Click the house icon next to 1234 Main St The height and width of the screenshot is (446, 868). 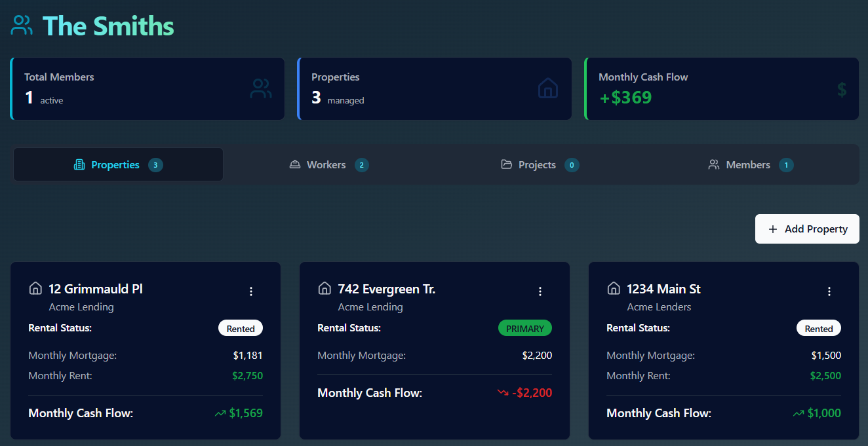click(614, 288)
